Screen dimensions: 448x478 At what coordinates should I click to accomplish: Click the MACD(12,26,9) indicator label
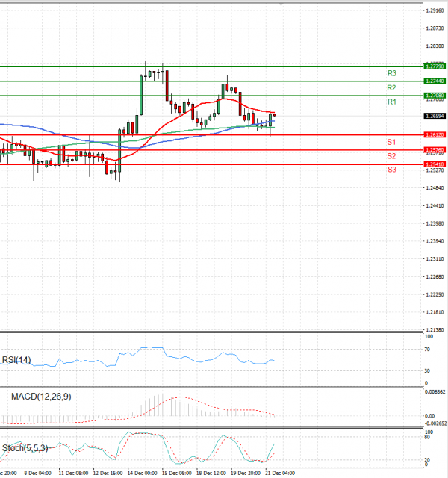(41, 397)
